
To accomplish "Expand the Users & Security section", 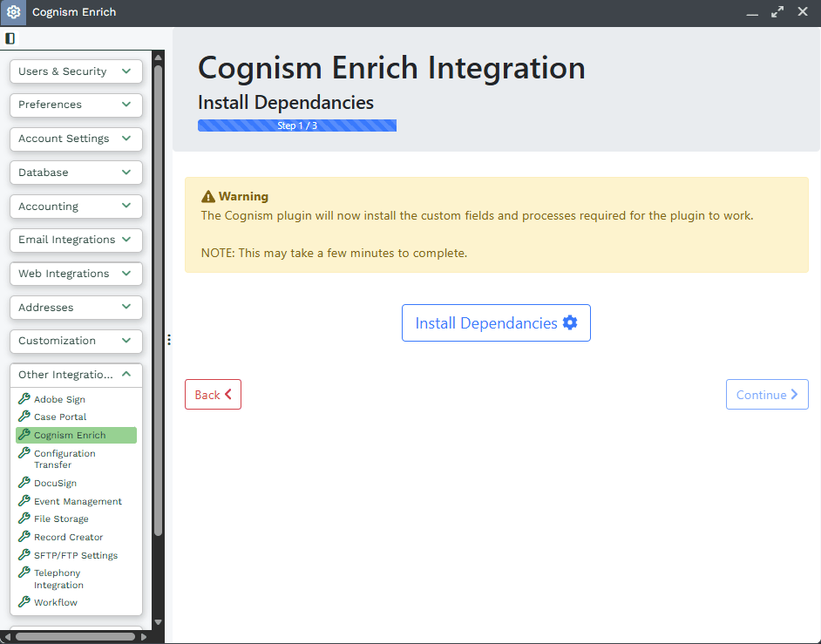I will pyautogui.click(x=76, y=71).
